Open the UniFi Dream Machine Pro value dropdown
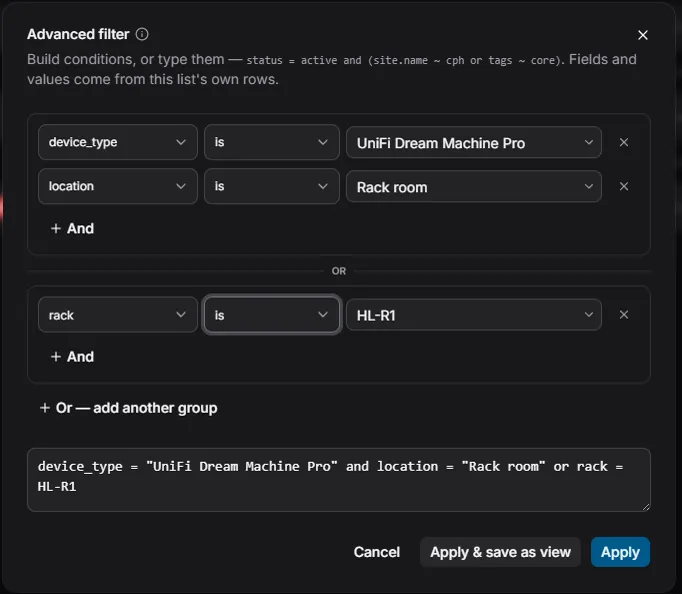 coord(474,143)
